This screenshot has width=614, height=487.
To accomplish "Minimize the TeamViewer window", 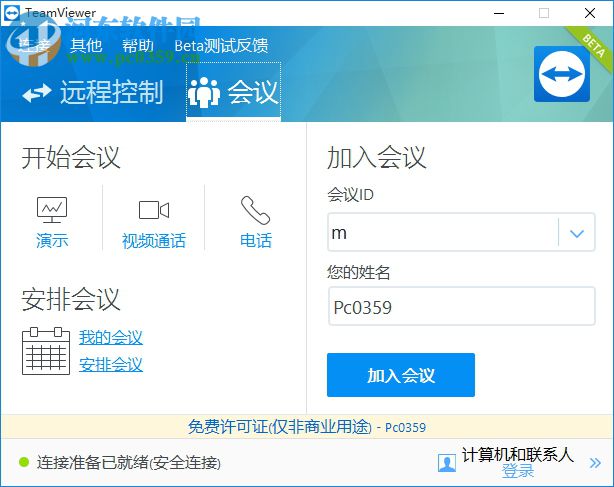I will tap(499, 13).
